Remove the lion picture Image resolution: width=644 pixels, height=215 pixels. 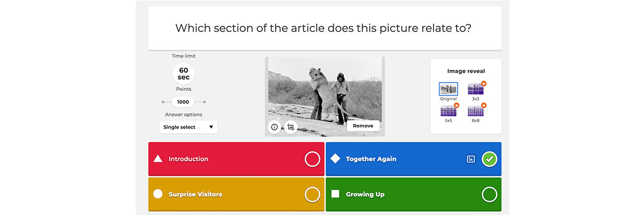click(x=363, y=126)
